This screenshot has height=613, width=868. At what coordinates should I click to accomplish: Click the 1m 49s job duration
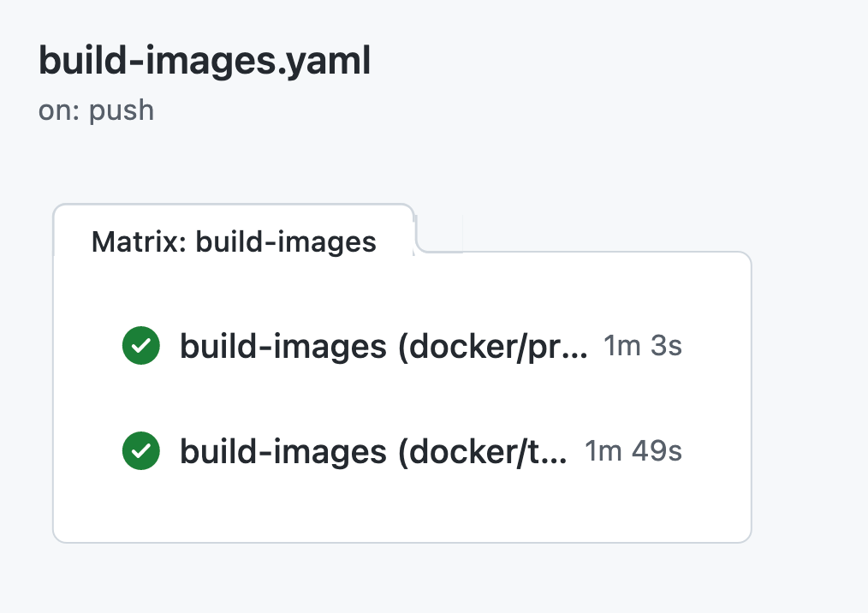[633, 451]
